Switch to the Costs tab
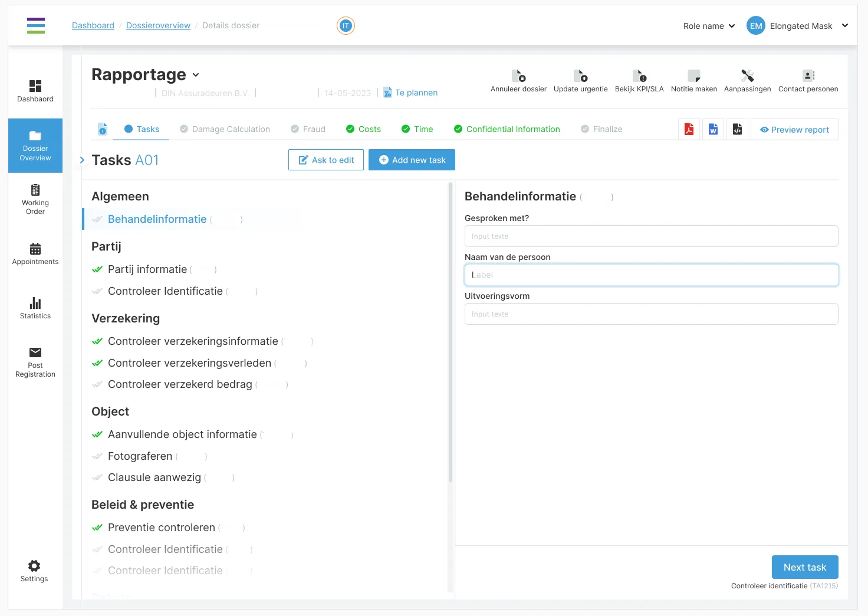Viewport: 868px width, 616px height. 363,129
